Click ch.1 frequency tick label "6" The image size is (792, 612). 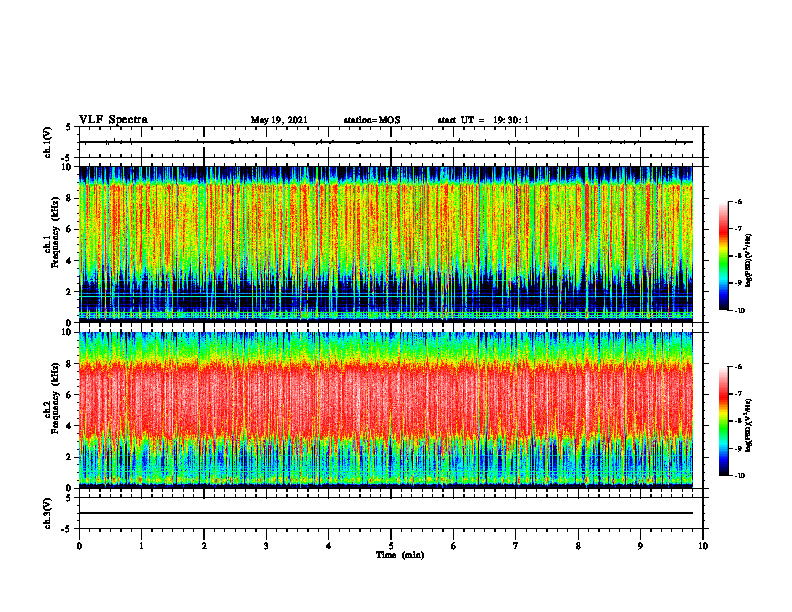coord(70,230)
